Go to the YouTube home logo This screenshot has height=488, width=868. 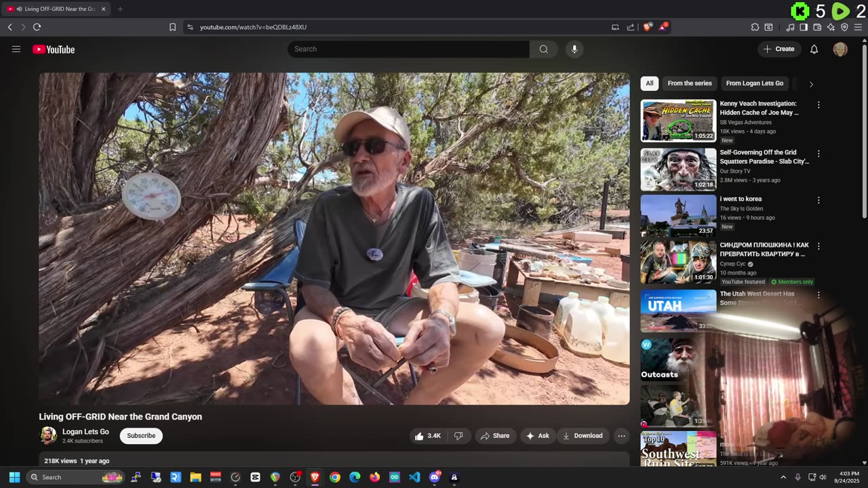(x=54, y=49)
